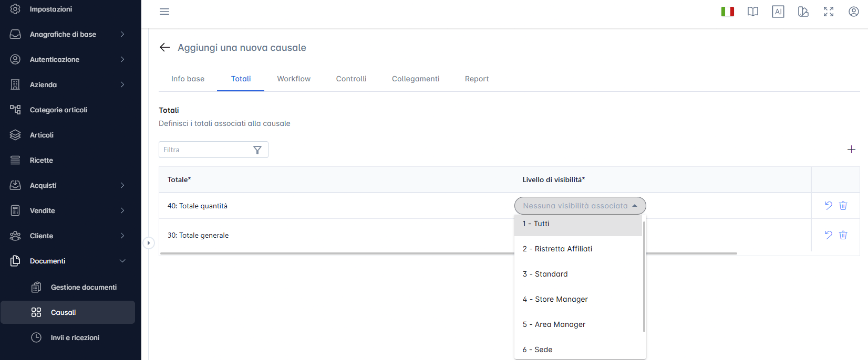Select the 2 - Ristretta Affiliati option
Image resolution: width=868 pixels, height=360 pixels.
pyautogui.click(x=578, y=249)
